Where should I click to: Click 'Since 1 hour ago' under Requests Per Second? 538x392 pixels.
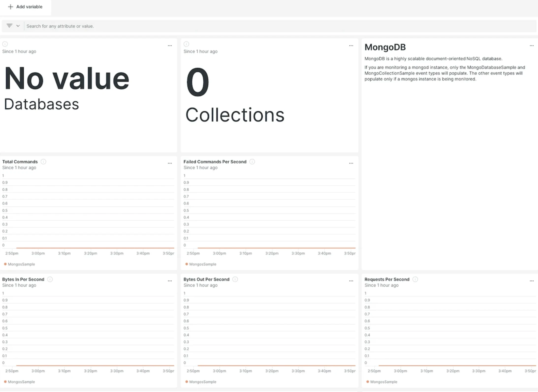pyautogui.click(x=381, y=285)
